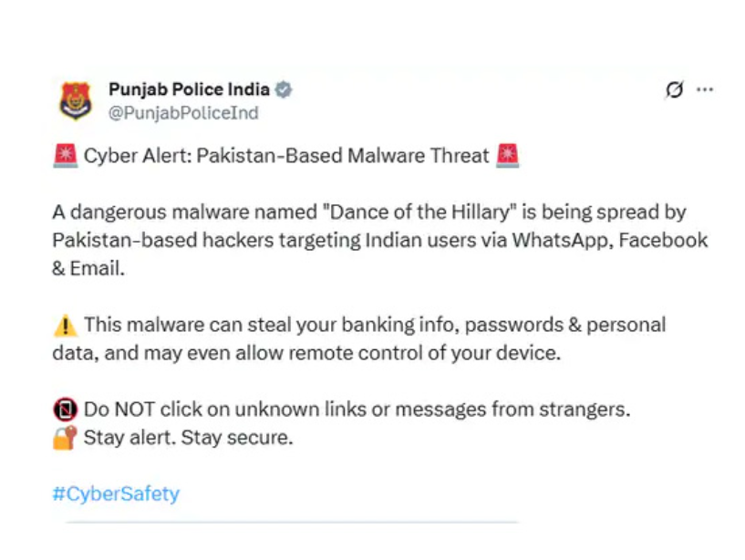Click the Punjab Police India display name
This screenshot has height=560, width=745.
[189, 89]
